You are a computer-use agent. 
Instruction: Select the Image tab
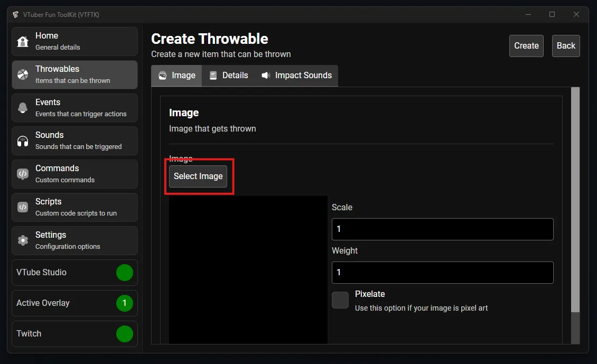pyautogui.click(x=176, y=76)
